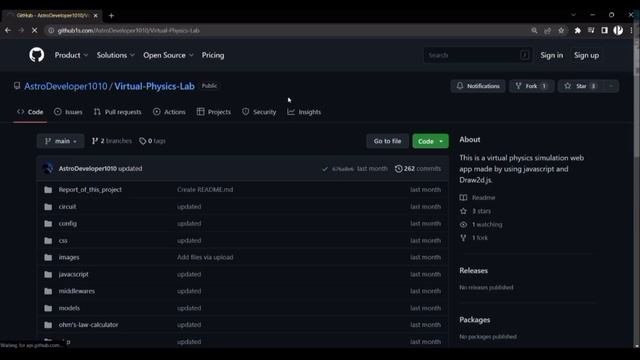Open the tab search chevron in the title bar
The width and height of the screenshot is (640, 360).
pos(573,15)
